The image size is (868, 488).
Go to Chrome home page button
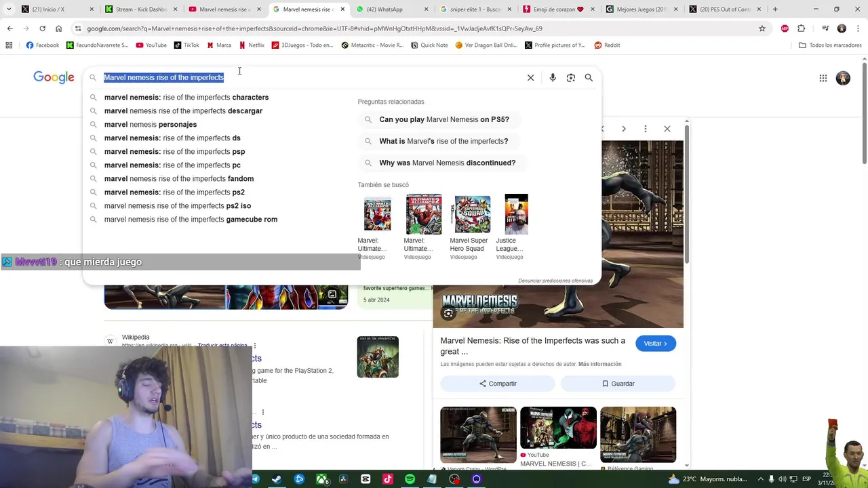click(x=58, y=28)
